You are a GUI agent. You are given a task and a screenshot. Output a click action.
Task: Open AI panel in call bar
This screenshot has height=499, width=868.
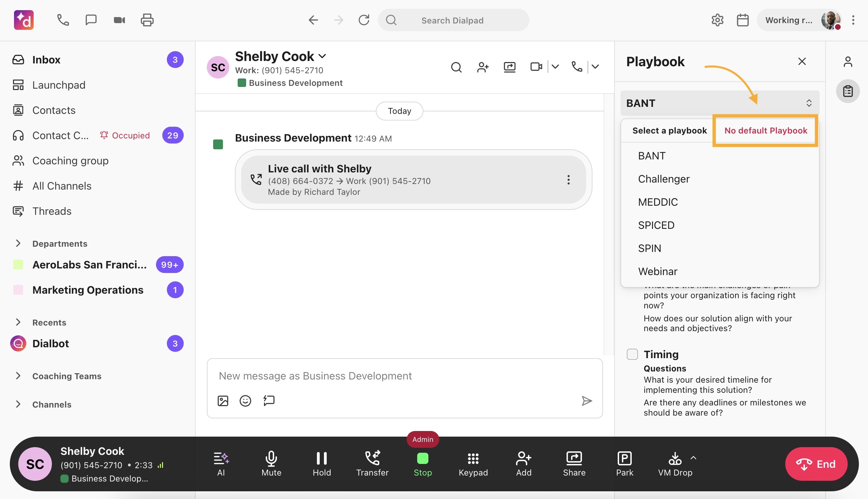(221, 464)
